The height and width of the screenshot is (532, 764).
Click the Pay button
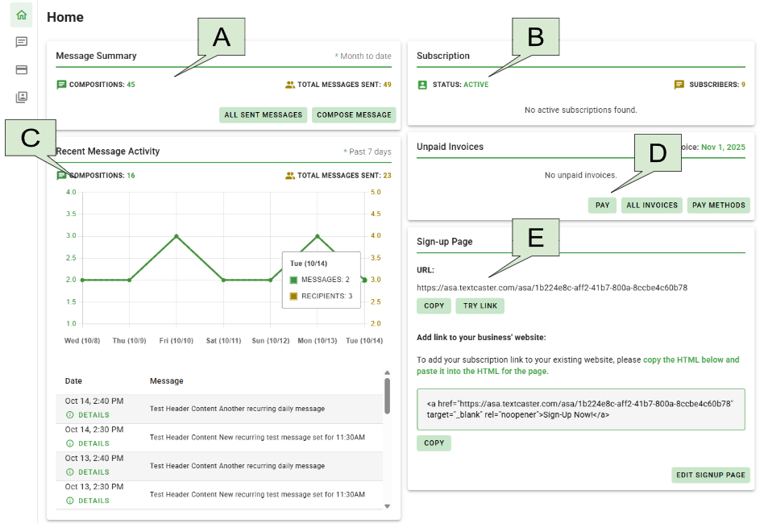[602, 206]
